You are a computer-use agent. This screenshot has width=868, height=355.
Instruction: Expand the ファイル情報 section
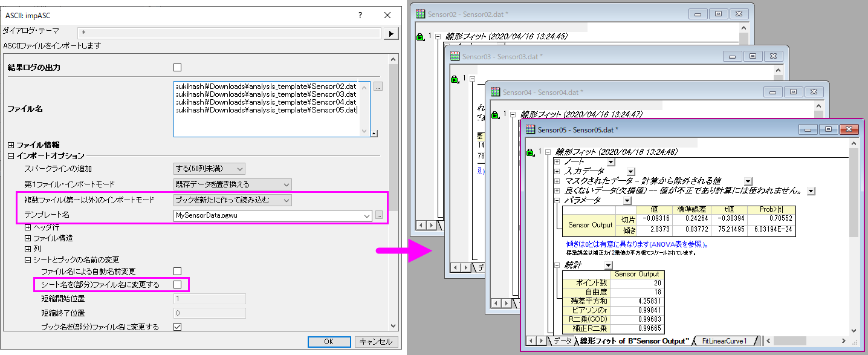coord(11,145)
